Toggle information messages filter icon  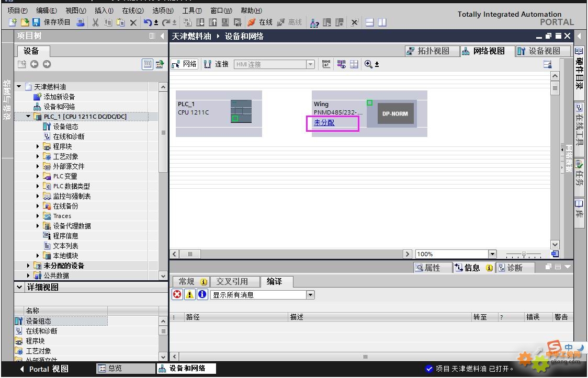point(202,294)
